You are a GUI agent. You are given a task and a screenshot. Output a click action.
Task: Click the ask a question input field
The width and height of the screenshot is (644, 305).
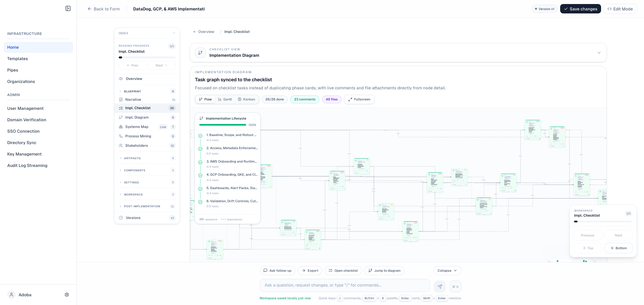pos(344,285)
